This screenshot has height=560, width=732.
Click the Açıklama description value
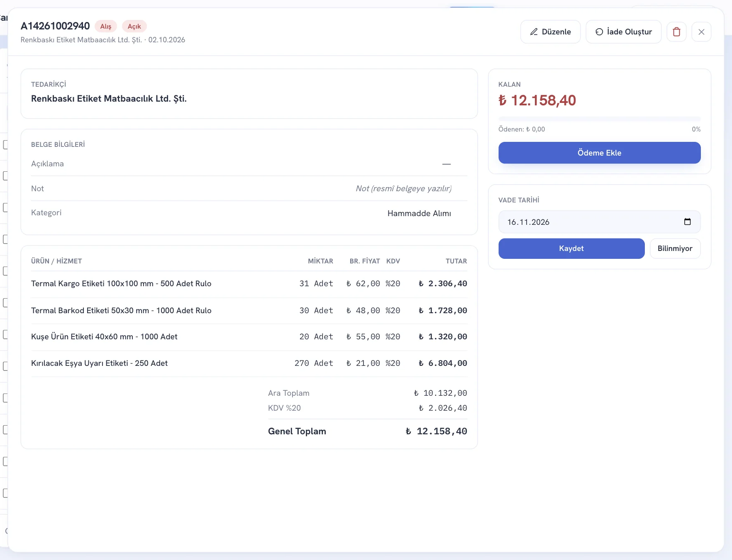pos(447,164)
